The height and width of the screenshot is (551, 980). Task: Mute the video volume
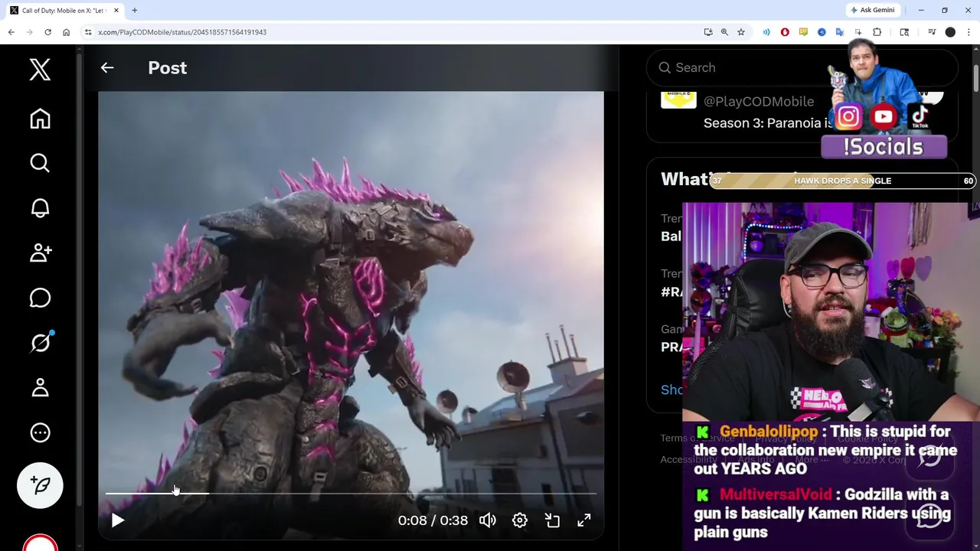click(487, 520)
